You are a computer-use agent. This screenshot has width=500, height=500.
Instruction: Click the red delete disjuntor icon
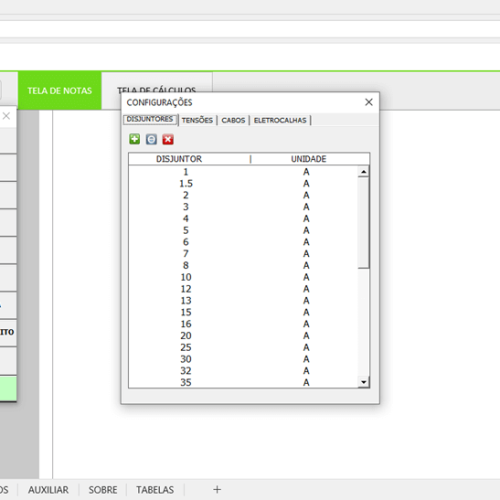click(168, 139)
